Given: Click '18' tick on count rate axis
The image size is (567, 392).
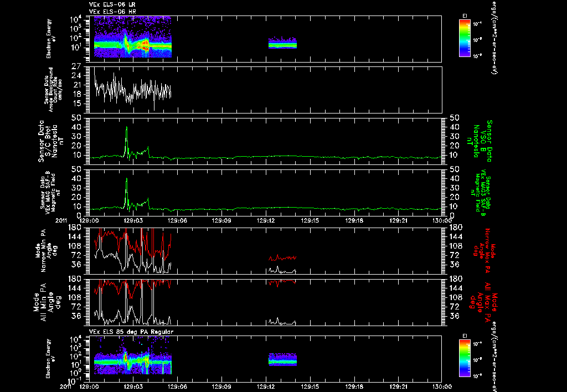Looking at the screenshot, I should point(76,94).
